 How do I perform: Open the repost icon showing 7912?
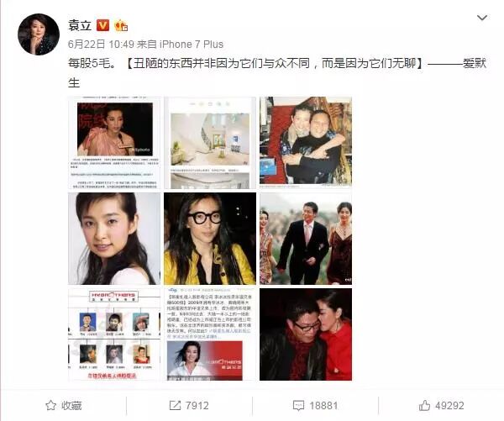tap(175, 405)
